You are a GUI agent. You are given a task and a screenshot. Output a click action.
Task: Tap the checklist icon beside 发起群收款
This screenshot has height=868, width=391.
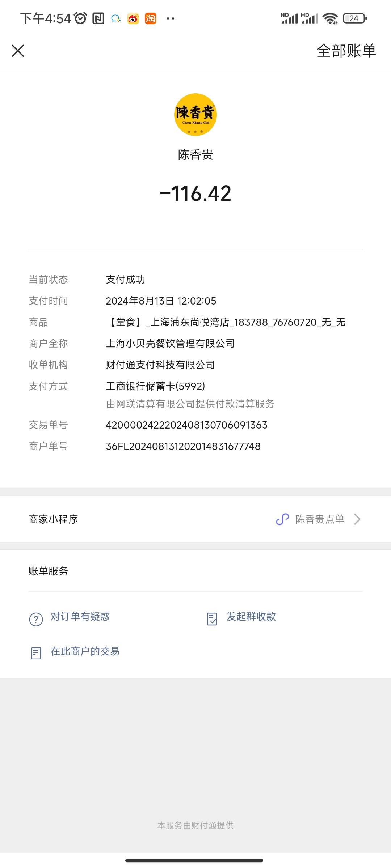(212, 619)
